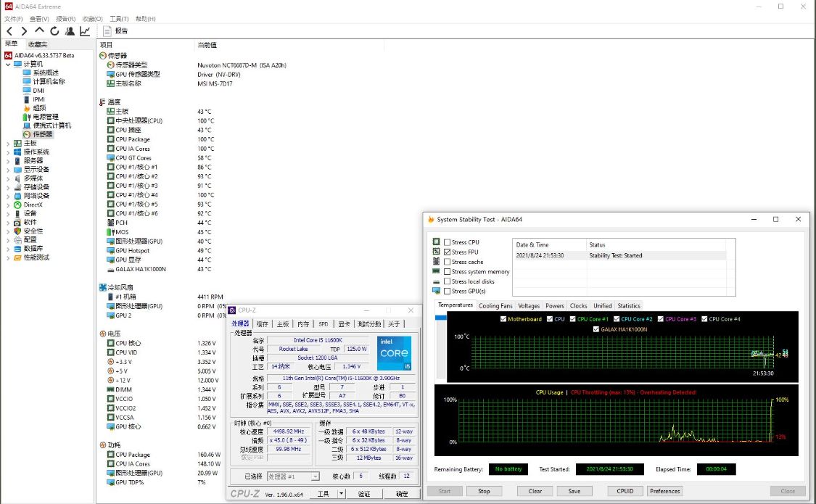Click the Clear button in Stability Test
The width and height of the screenshot is (816, 504).
pyautogui.click(x=535, y=491)
